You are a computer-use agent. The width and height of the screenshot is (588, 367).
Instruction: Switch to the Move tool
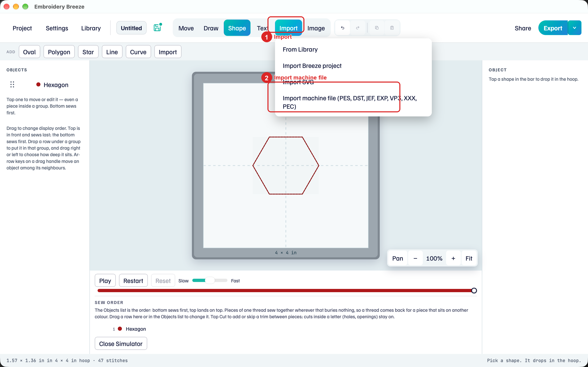click(x=186, y=28)
